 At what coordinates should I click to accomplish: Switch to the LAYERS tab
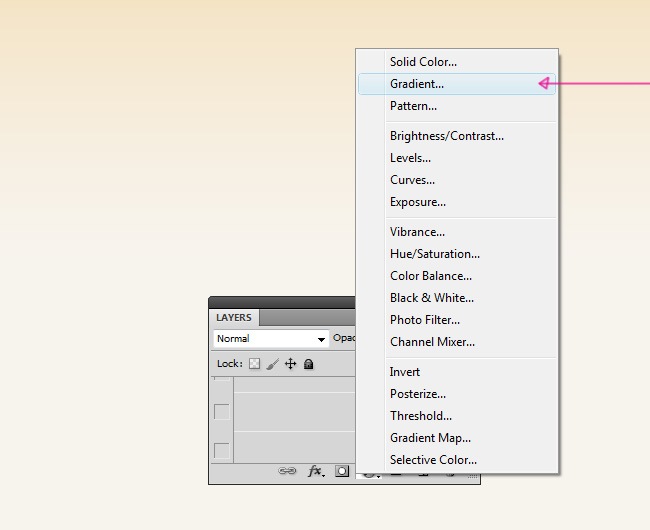tap(234, 318)
